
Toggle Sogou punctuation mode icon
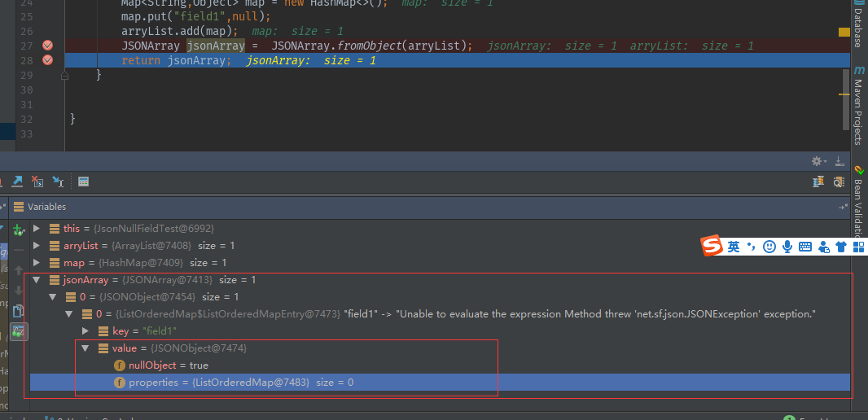(x=751, y=246)
